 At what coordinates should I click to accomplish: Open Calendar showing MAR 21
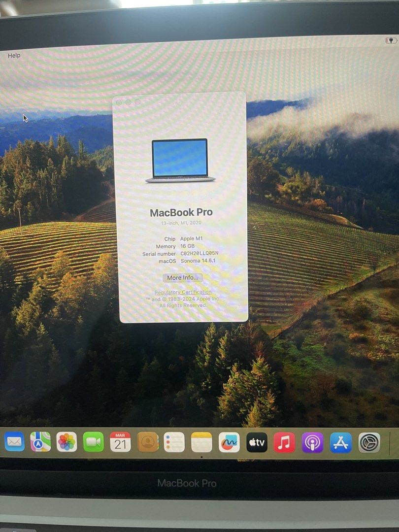click(121, 442)
